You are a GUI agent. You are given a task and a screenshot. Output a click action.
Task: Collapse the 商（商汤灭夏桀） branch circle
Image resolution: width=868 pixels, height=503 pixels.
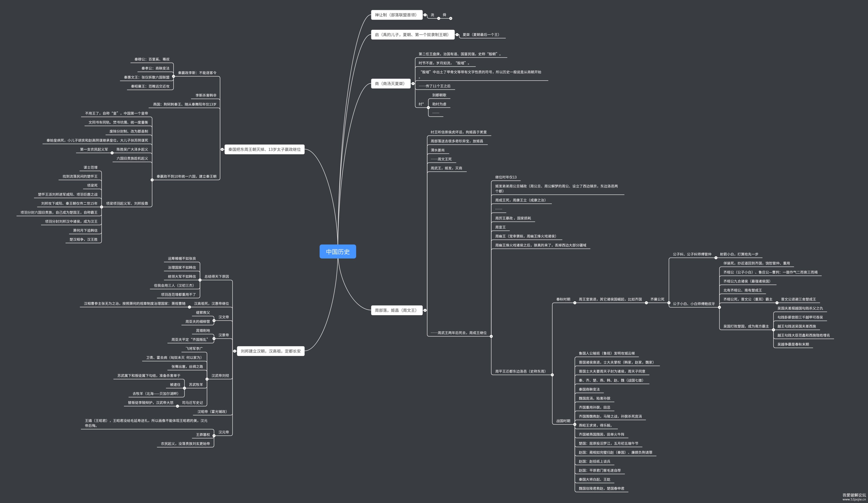[x=413, y=83]
